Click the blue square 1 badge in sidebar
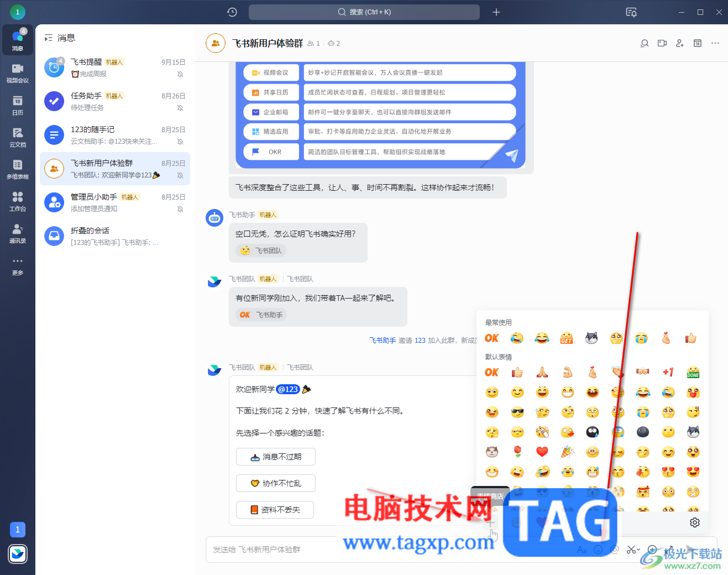This screenshot has height=575, width=728. (18, 530)
